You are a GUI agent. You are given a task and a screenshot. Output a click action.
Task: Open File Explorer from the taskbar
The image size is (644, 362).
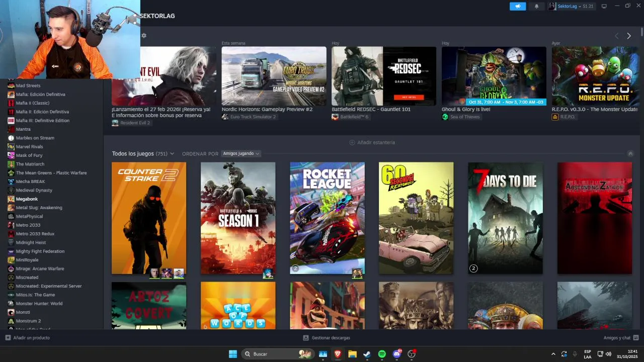(x=352, y=354)
